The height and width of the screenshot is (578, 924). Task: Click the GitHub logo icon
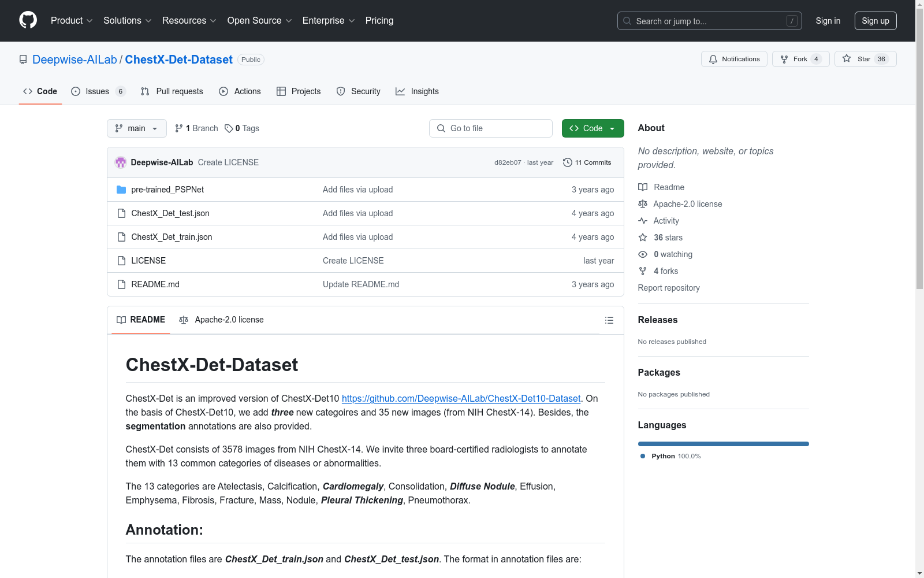click(28, 20)
